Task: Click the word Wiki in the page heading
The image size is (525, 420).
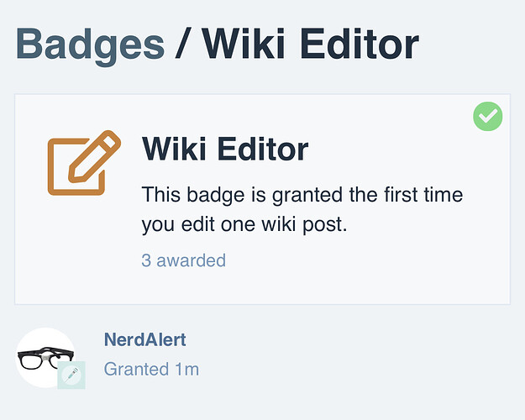Action: click(x=244, y=45)
